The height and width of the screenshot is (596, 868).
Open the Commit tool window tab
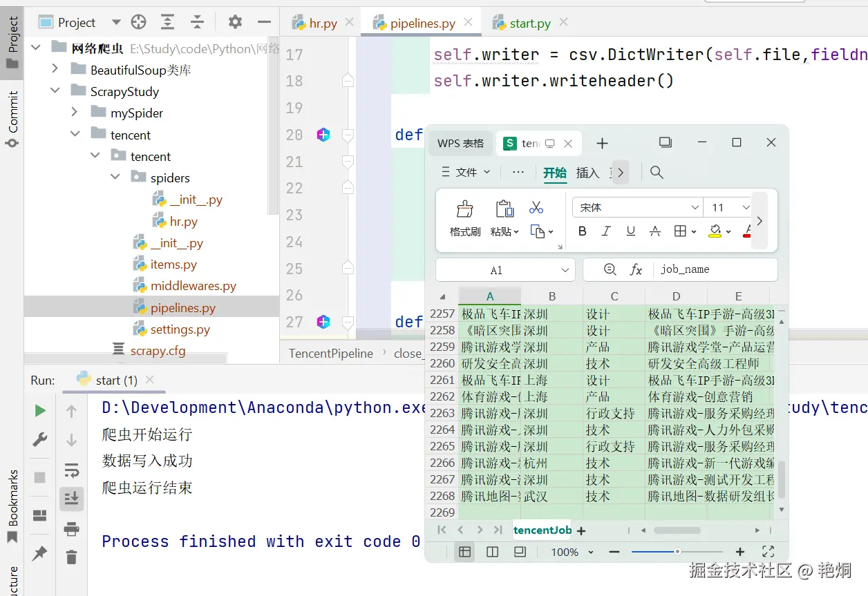pyautogui.click(x=12, y=119)
